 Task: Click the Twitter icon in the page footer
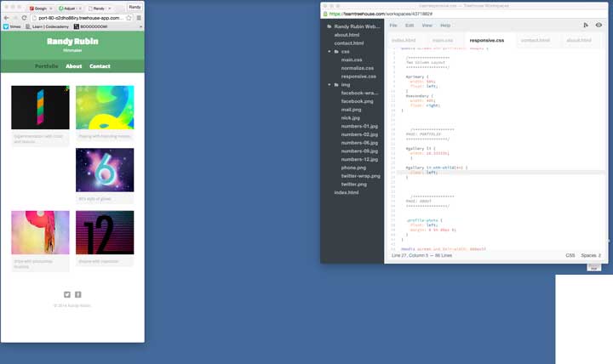[x=67, y=294]
